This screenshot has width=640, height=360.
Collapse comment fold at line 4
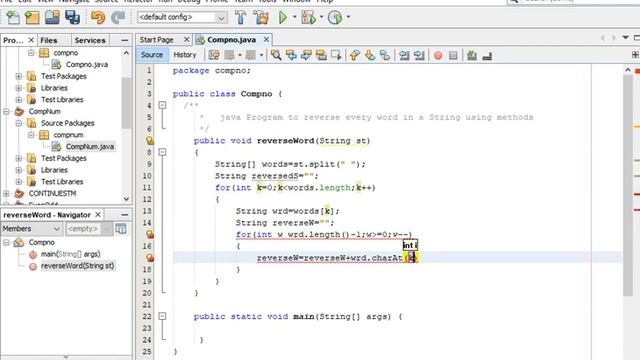click(162, 105)
